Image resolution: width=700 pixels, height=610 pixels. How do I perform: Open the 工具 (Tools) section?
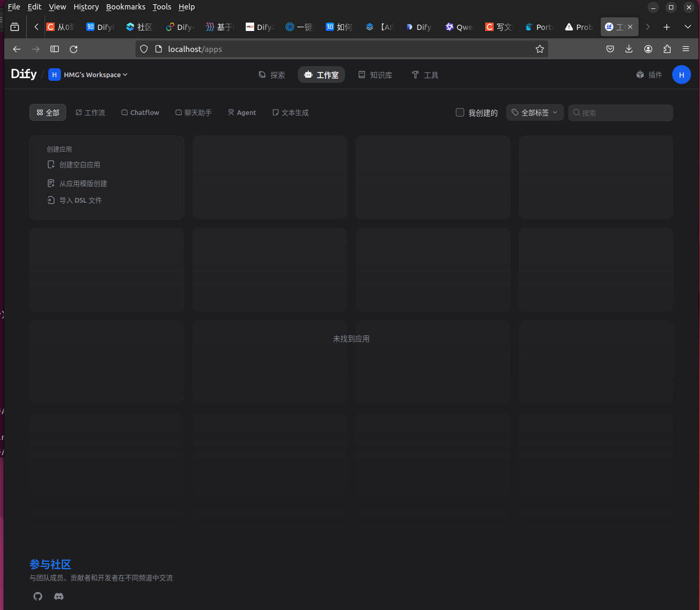[425, 75]
